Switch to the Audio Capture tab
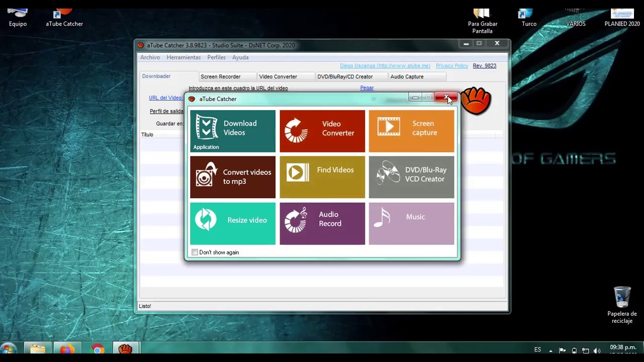The image size is (644, 362). point(417,76)
